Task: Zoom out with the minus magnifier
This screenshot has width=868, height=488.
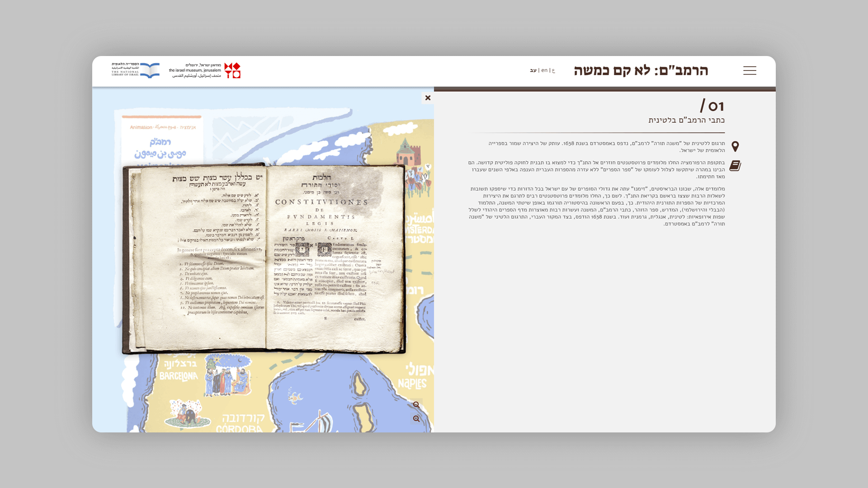Action: 416,405
